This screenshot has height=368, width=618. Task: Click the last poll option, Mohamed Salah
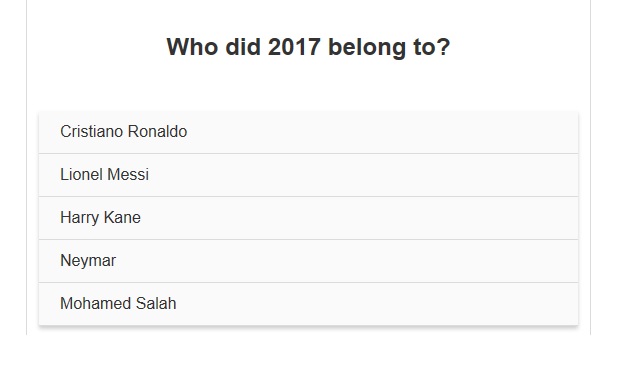click(x=308, y=304)
